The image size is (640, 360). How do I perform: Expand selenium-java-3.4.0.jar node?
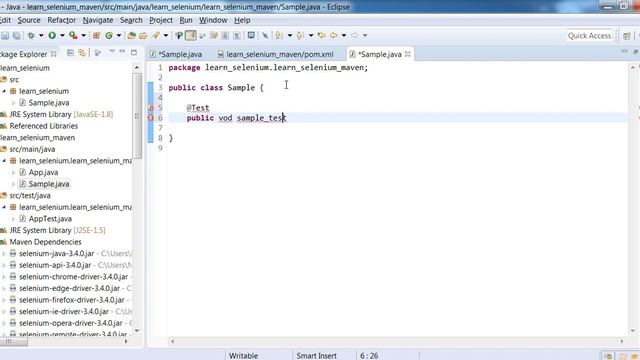(4, 254)
